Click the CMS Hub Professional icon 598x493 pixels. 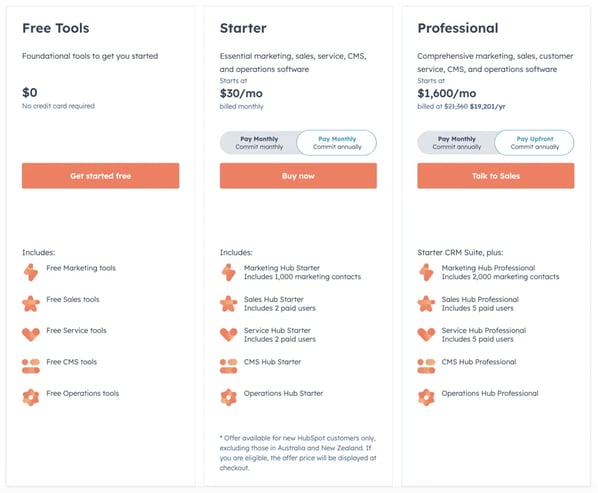click(x=426, y=366)
